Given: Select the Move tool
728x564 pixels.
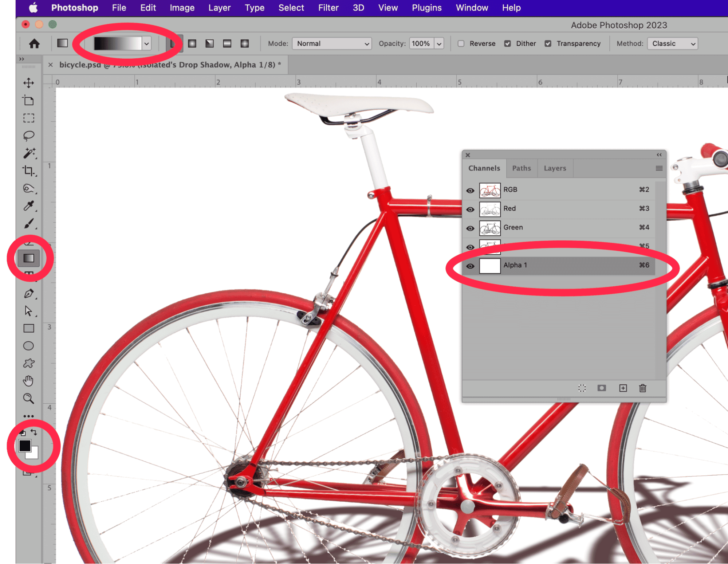Looking at the screenshot, I should tap(29, 83).
